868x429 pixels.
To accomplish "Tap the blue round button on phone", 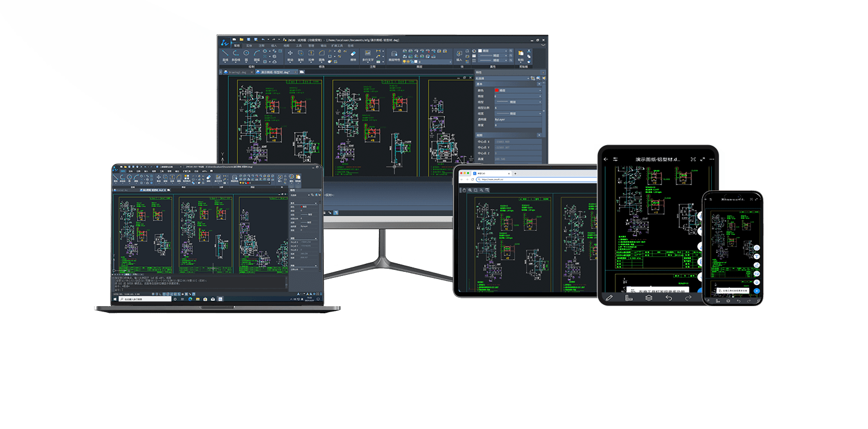I will [x=757, y=291].
